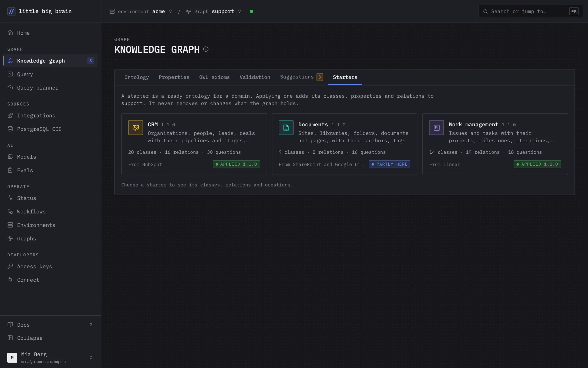This screenshot has width=588, height=368.
Task: Click the Documents starter title
Action: click(313, 124)
